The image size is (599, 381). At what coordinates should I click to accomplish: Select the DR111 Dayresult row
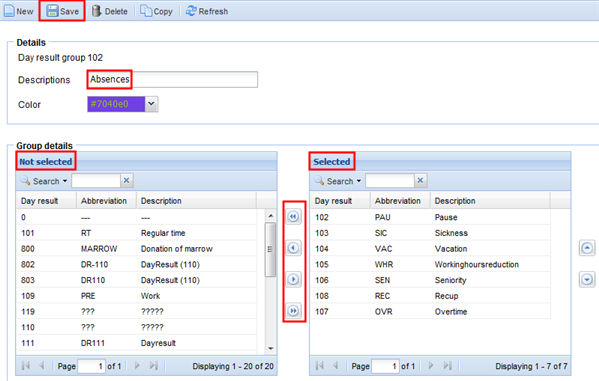point(136,343)
